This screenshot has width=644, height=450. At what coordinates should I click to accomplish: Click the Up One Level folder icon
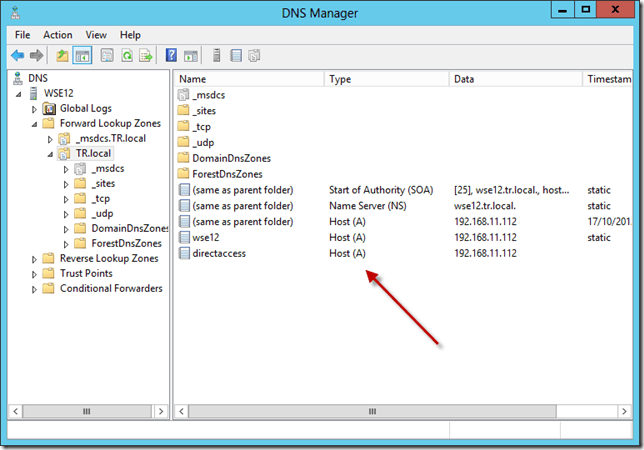[x=62, y=55]
